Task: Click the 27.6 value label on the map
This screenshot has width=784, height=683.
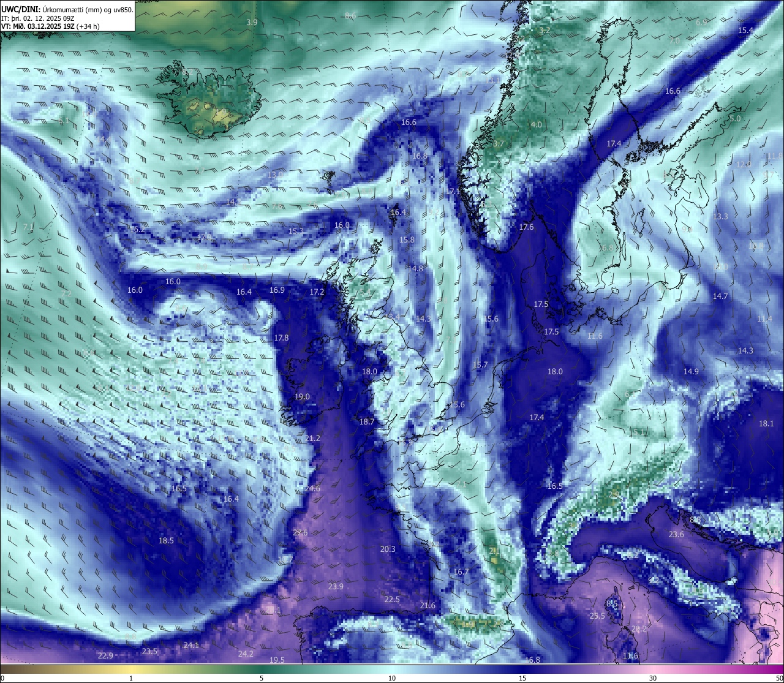Action: tap(300, 533)
